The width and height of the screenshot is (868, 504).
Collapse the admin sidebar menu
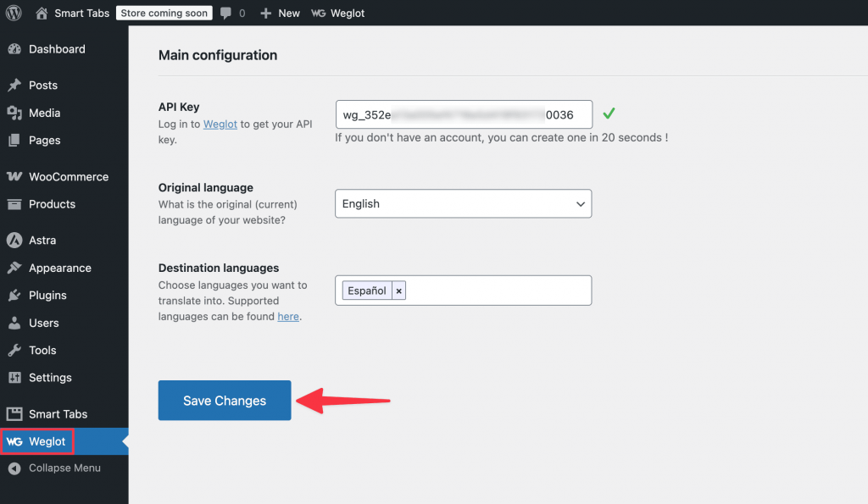(64, 468)
